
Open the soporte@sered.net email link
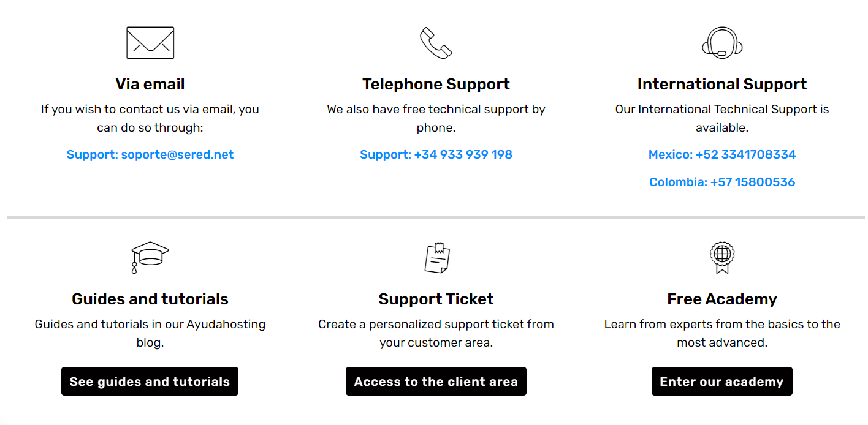pos(150,154)
